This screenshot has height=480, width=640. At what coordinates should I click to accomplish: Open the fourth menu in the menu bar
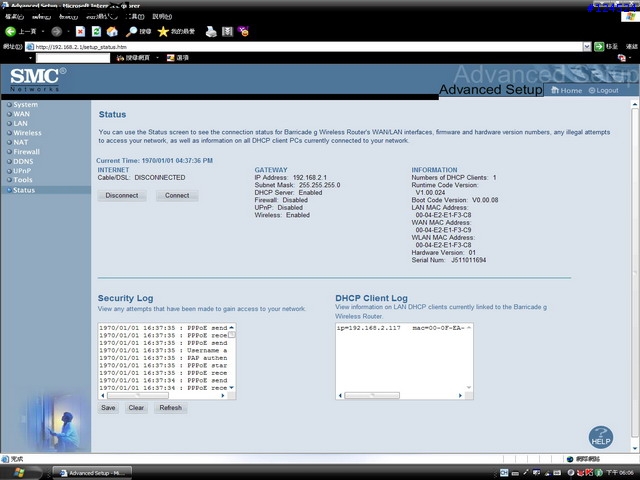point(102,17)
